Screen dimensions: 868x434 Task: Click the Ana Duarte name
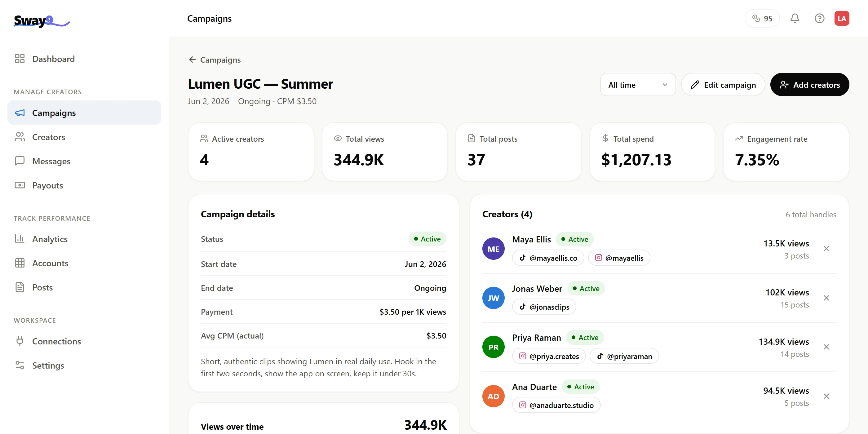coord(534,387)
